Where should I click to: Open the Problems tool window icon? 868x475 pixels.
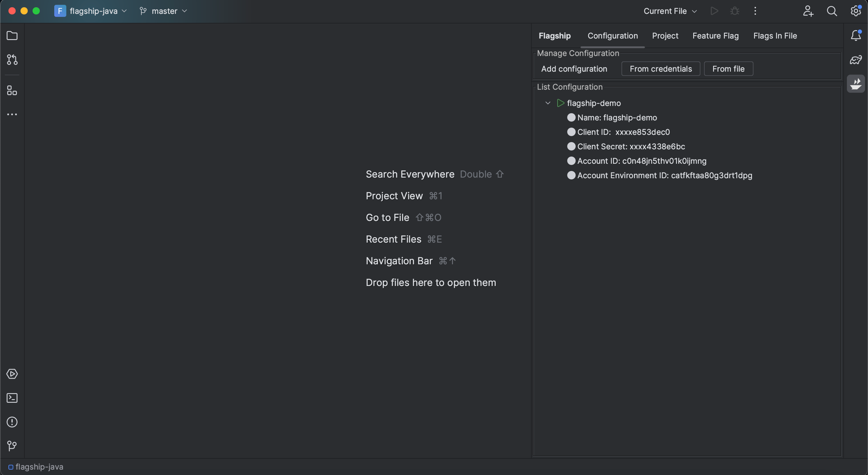12,422
